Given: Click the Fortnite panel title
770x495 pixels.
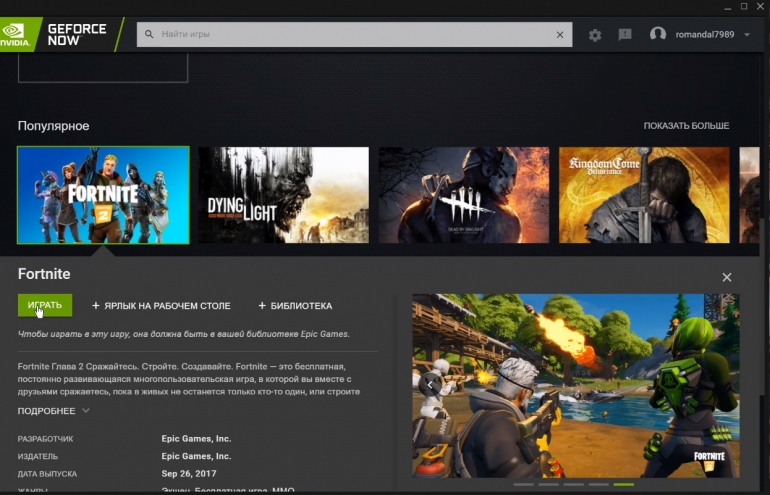Looking at the screenshot, I should point(44,274).
